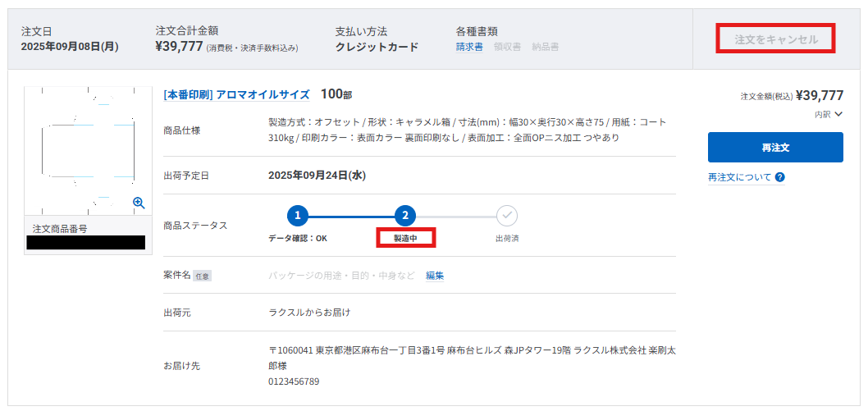
Task: Open the 再注文について help link
Action: (739, 177)
